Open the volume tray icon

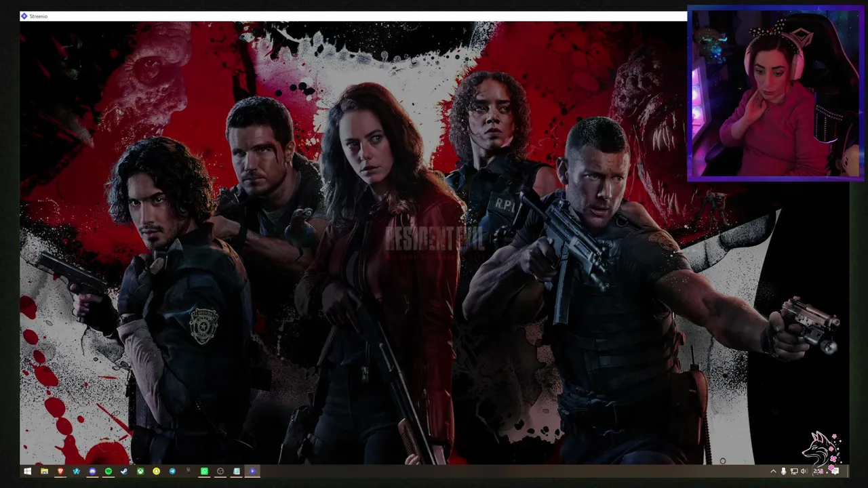804,471
